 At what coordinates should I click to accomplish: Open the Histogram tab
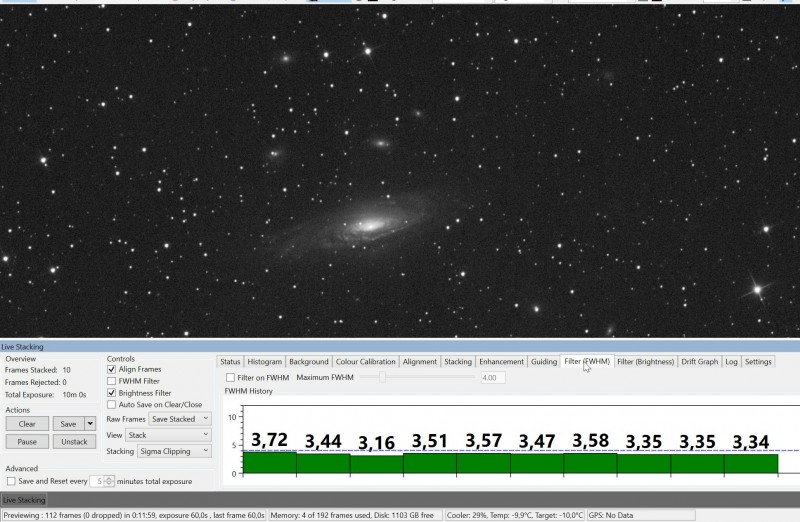(x=264, y=362)
